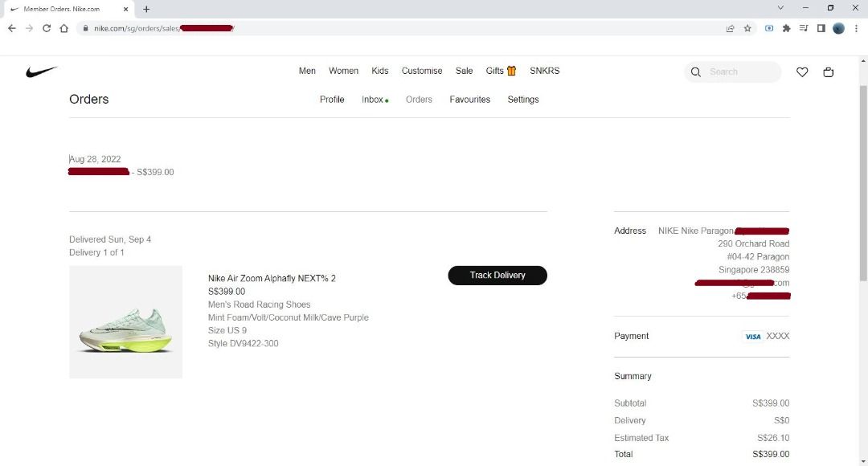The width and height of the screenshot is (868, 466).
Task: Click the Delivery 'S$0' value
Action: (782, 421)
